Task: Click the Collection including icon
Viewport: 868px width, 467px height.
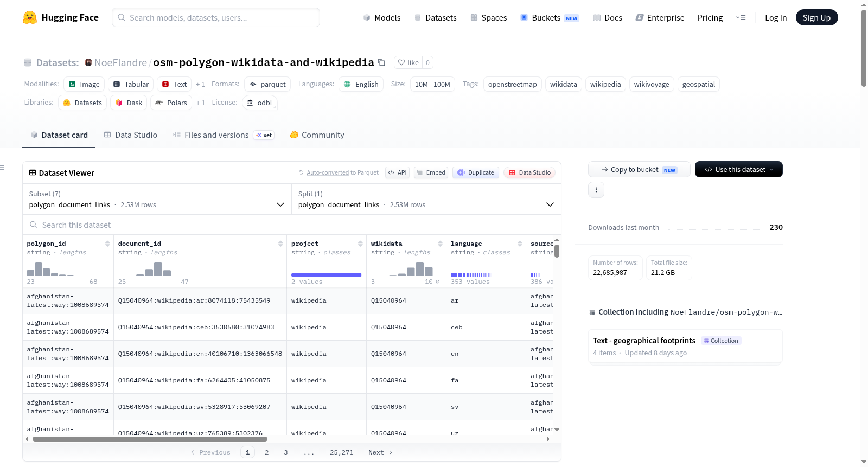Action: coord(592,312)
